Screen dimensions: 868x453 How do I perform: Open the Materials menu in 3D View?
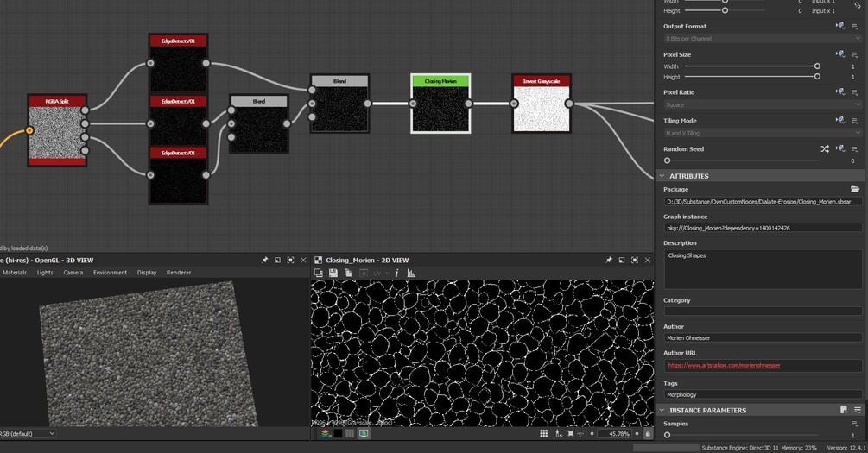tap(15, 272)
